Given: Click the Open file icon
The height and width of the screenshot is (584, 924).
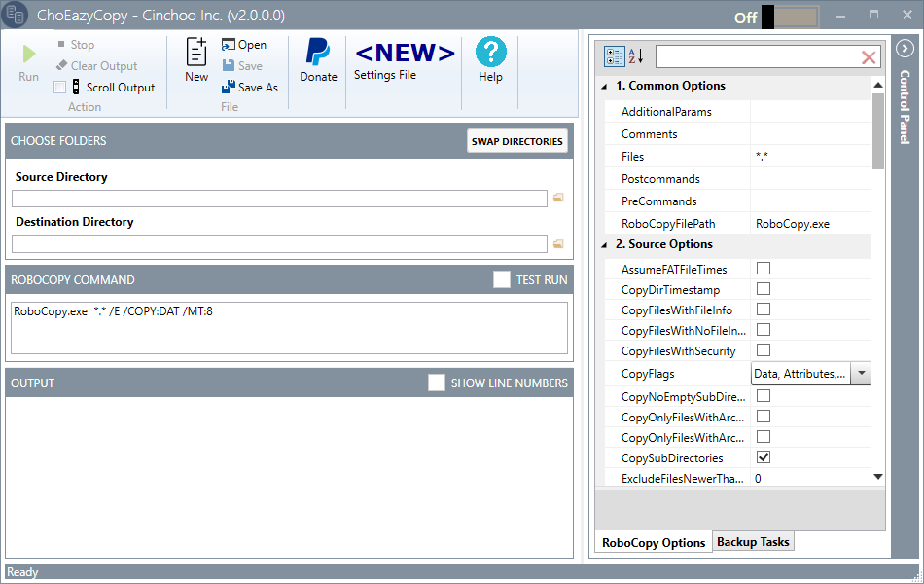Looking at the screenshot, I should tap(228, 44).
